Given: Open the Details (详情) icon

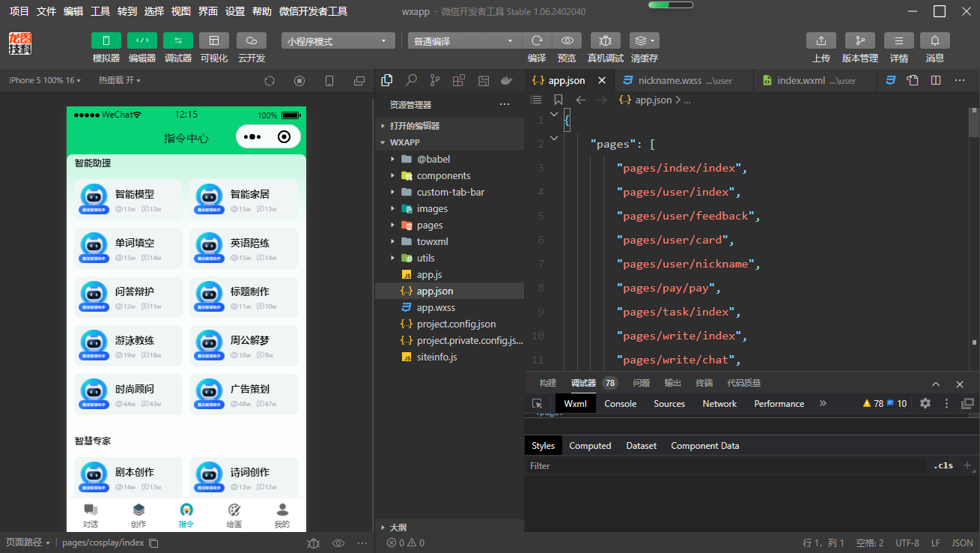Looking at the screenshot, I should [x=899, y=40].
